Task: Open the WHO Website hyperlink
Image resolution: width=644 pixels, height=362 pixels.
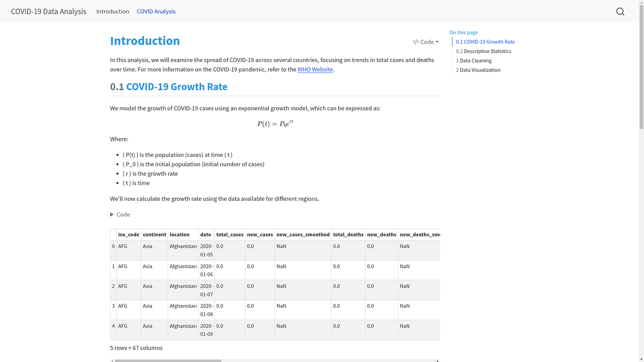Action: (x=315, y=69)
